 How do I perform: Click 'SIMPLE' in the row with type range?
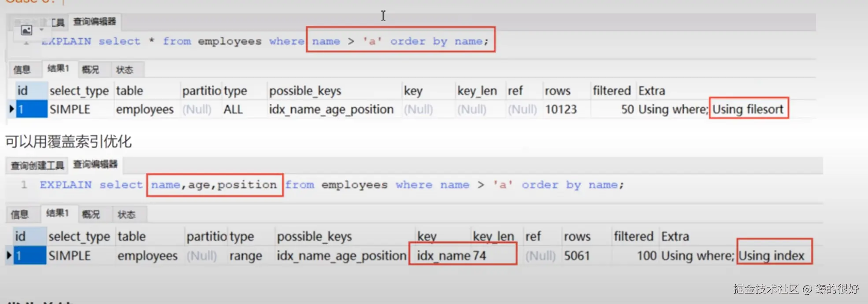[70, 256]
